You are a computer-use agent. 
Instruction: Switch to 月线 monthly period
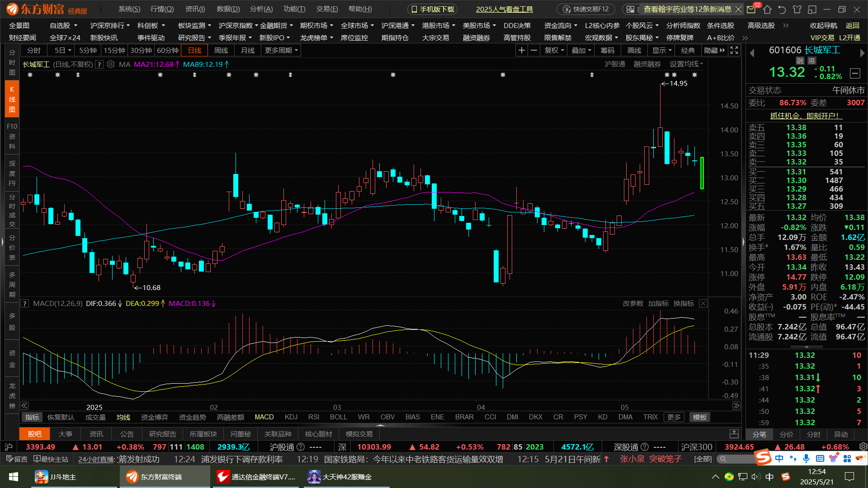pyautogui.click(x=247, y=51)
